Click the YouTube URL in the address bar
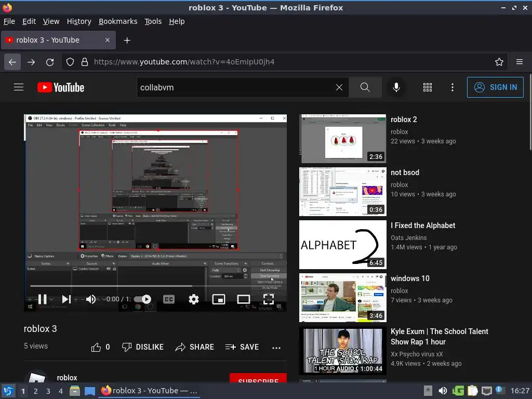Screen dimensions: 532x399 pyautogui.click(x=184, y=62)
